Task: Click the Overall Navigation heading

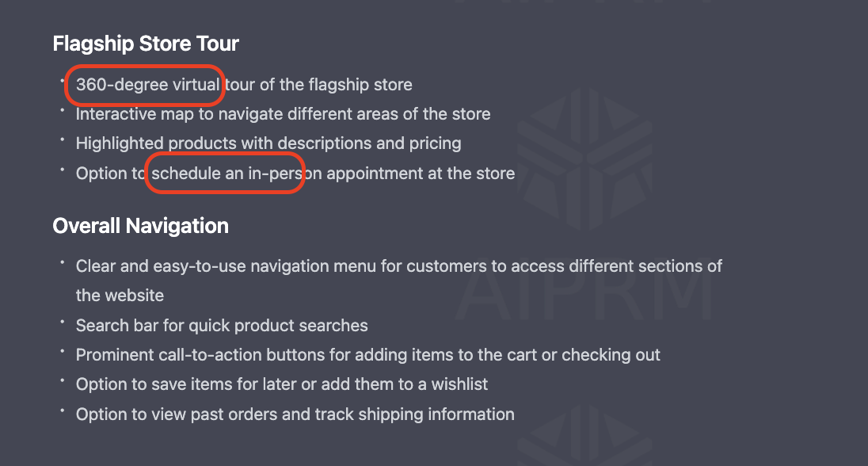Action: coord(141,226)
